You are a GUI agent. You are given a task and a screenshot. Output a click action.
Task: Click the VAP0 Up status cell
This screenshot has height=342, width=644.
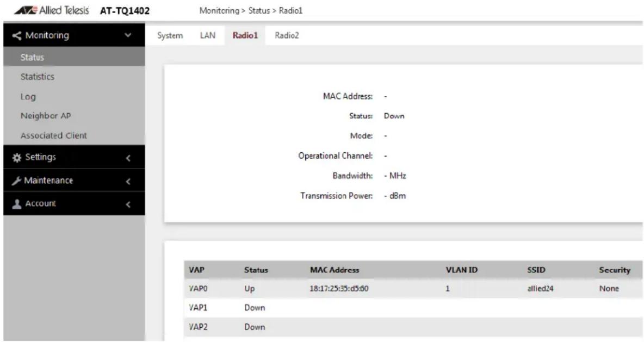coord(249,289)
